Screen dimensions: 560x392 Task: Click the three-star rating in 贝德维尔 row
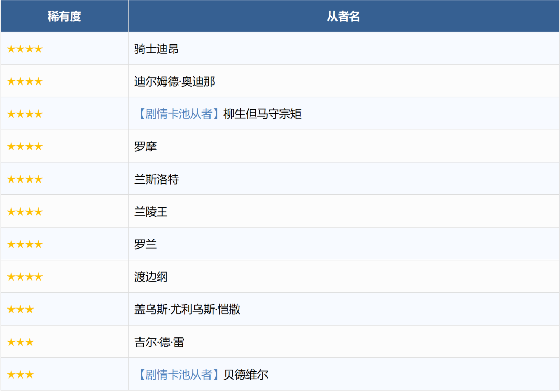pos(20,374)
